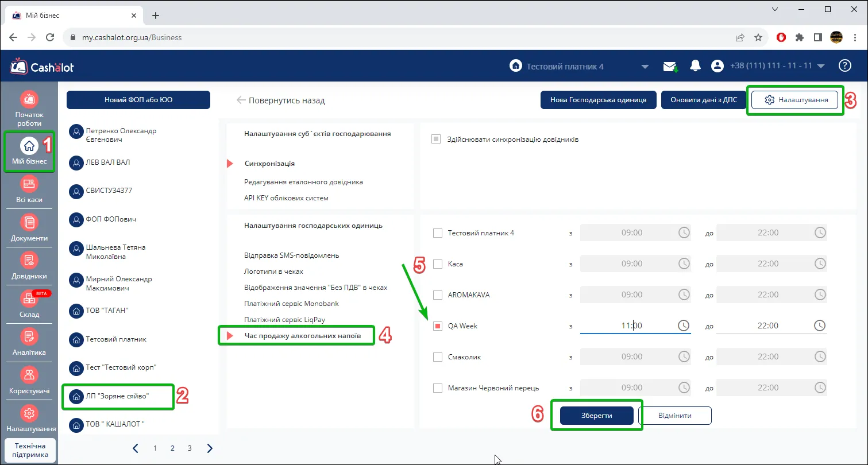Open the Налаштування sidebar gear icon
This screenshot has height=465, width=868.
[29, 413]
